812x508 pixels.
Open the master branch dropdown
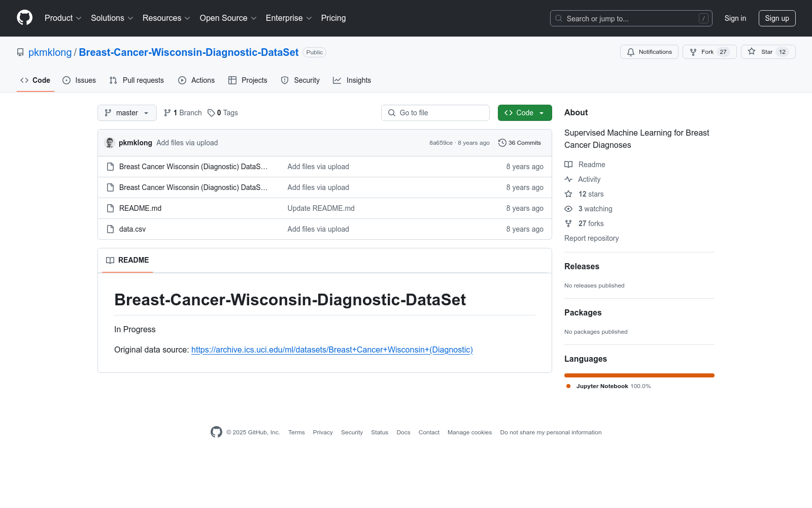[x=127, y=113]
